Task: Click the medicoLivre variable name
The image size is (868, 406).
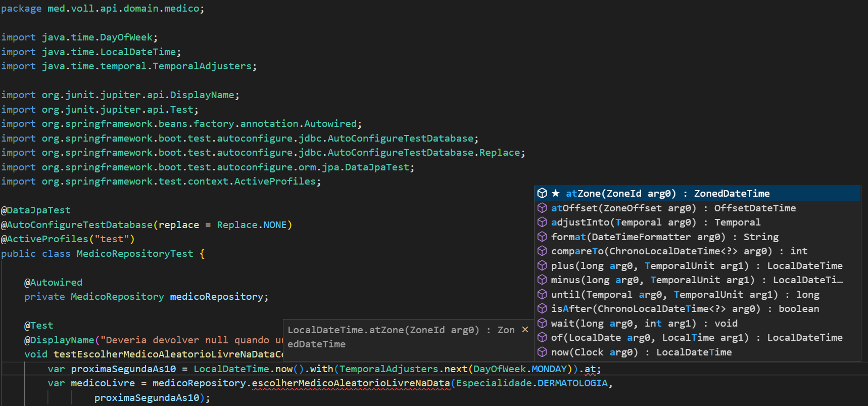Action: point(103,383)
